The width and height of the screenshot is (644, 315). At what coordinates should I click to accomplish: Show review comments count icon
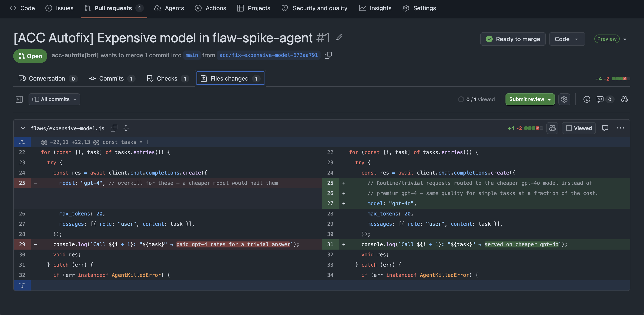605,99
